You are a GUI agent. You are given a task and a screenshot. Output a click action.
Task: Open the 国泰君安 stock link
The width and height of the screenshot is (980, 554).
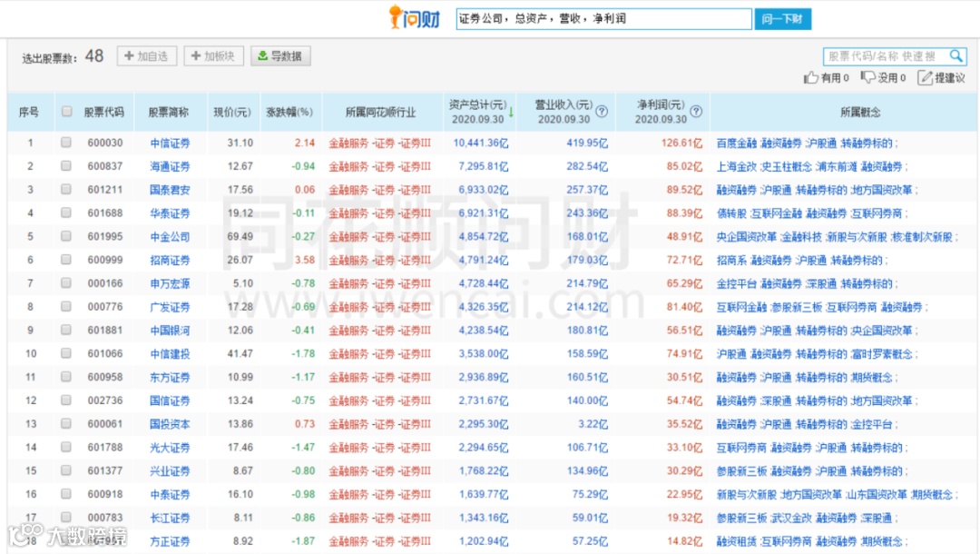point(170,190)
